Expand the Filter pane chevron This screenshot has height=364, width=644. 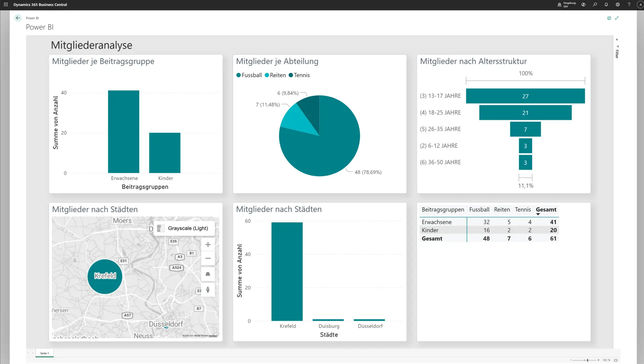(617, 39)
